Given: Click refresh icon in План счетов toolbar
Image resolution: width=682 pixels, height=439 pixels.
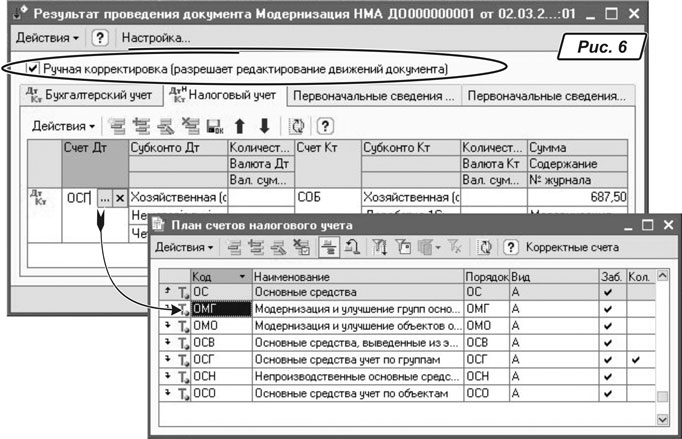Looking at the screenshot, I should [484, 247].
